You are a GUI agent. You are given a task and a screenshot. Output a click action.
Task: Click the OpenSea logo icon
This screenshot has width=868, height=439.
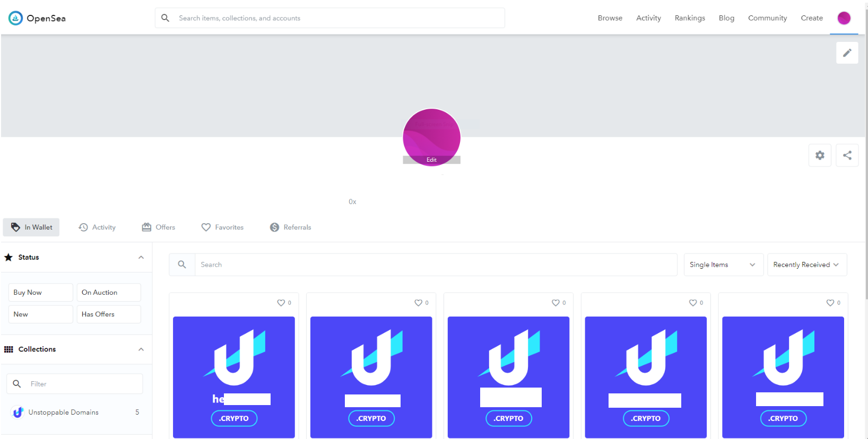[x=16, y=18]
